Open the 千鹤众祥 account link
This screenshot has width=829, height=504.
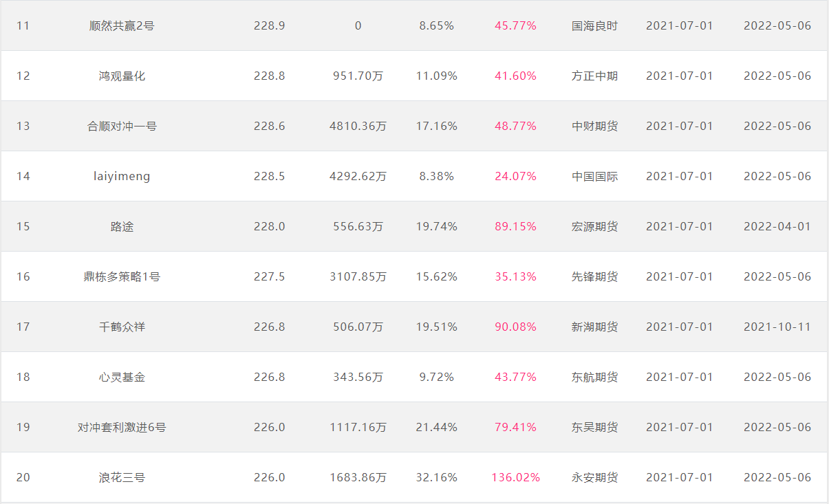[x=122, y=327]
